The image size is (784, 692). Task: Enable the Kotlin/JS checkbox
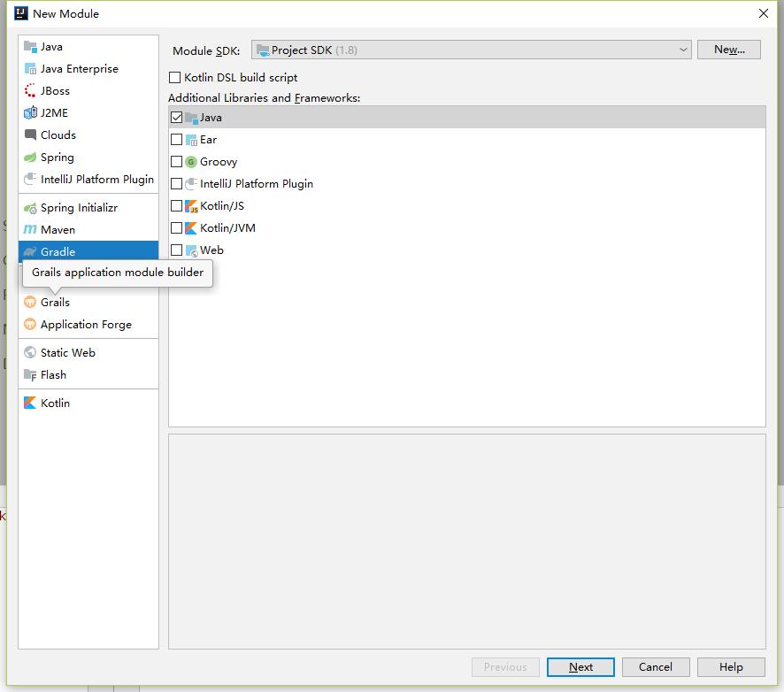coord(176,205)
